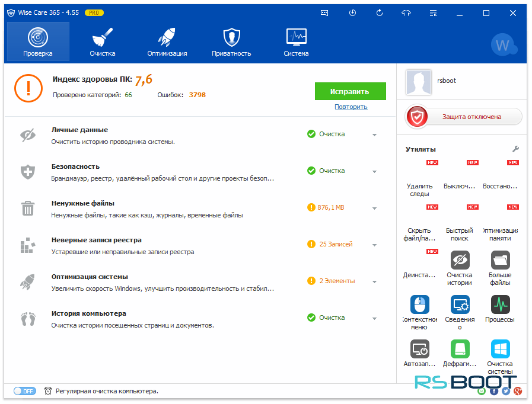This screenshot has height=404, width=532.
Task: Open the Оптимизация памяти utility
Action: 500,224
